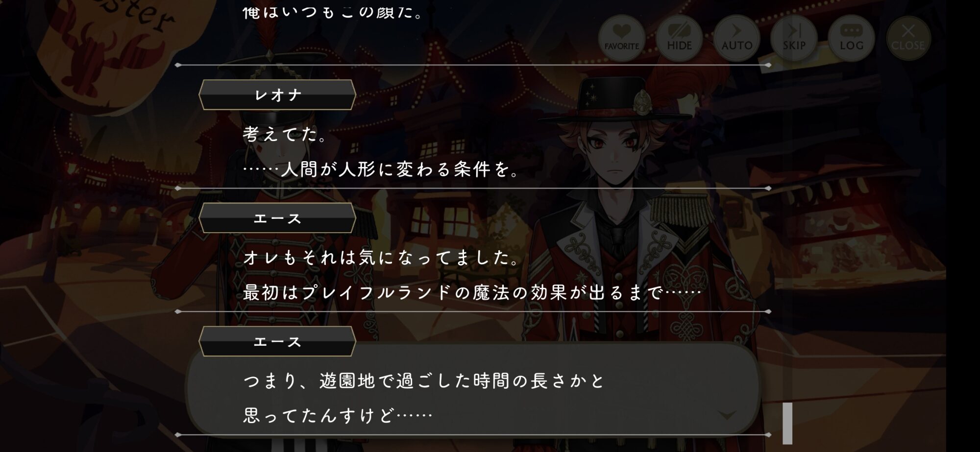Select the first エース name label
Screen dimensions: 980x452
click(277, 218)
